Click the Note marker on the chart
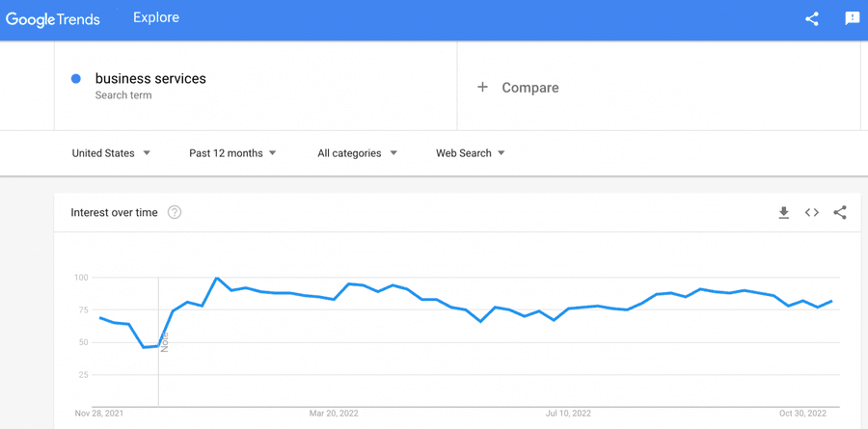This screenshot has width=868, height=429. click(x=164, y=342)
